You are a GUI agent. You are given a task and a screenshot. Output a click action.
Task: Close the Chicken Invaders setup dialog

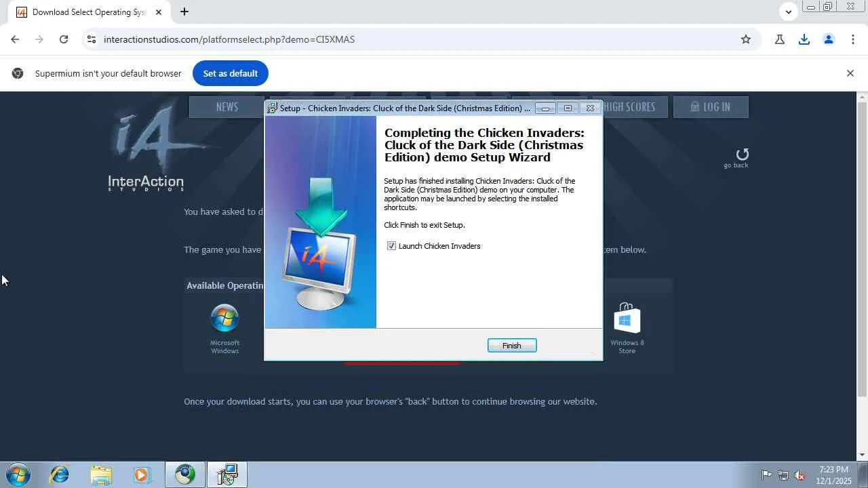click(590, 108)
